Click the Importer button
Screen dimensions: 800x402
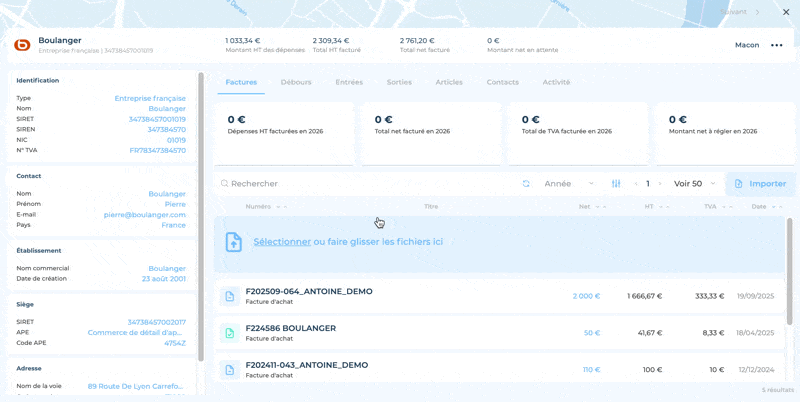(x=761, y=184)
